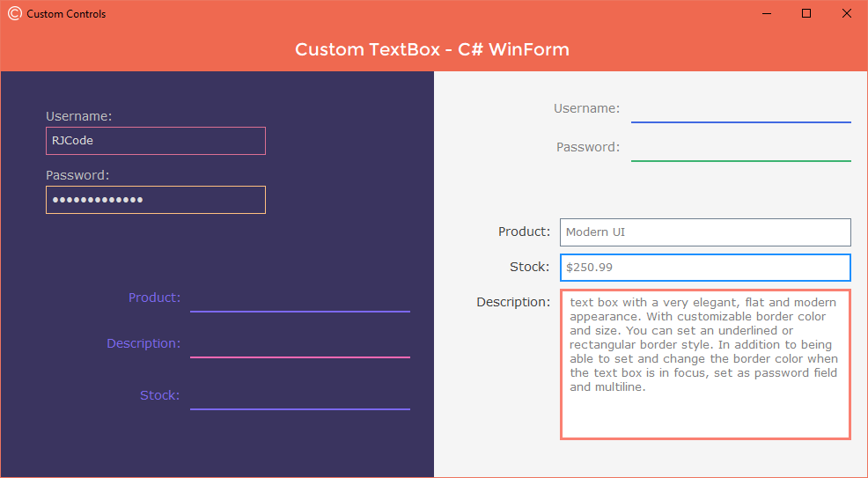This screenshot has width=868, height=478.
Task: Select underlined Stock field on dark panel
Action: [x=299, y=397]
